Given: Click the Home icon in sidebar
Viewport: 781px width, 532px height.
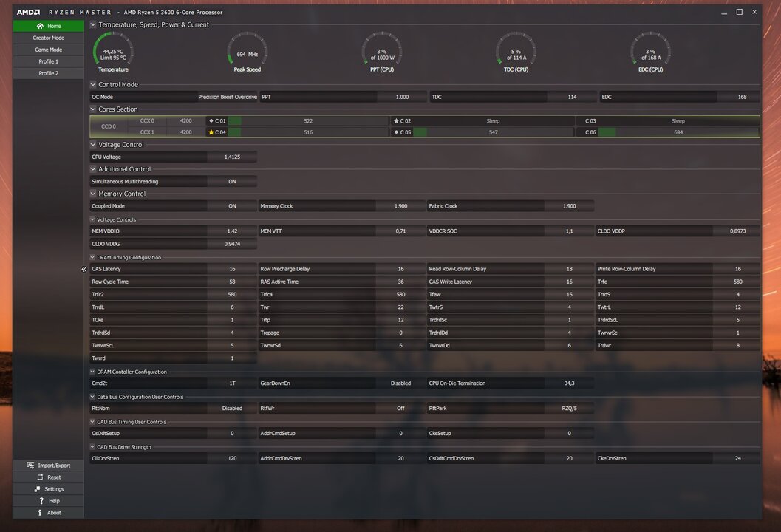Looking at the screenshot, I should [x=40, y=26].
